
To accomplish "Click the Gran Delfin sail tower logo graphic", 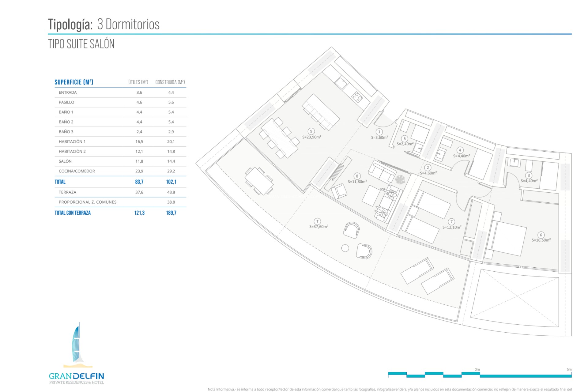I will (77, 345).
